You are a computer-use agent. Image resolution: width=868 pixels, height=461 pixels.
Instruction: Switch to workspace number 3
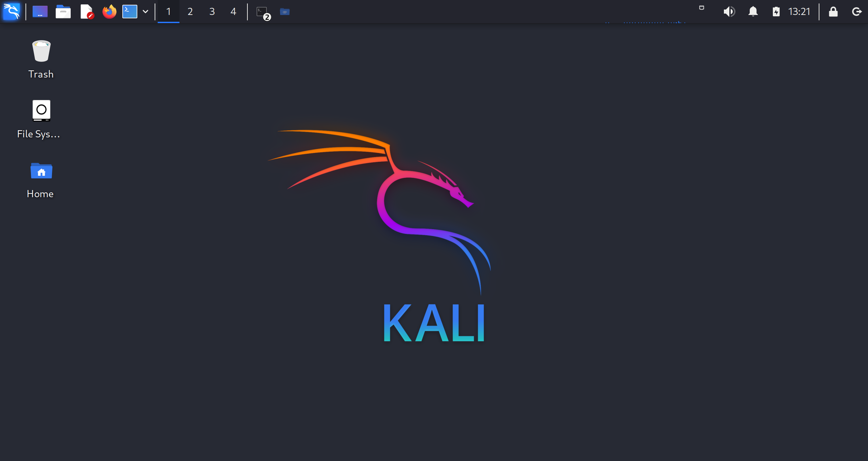(212, 12)
